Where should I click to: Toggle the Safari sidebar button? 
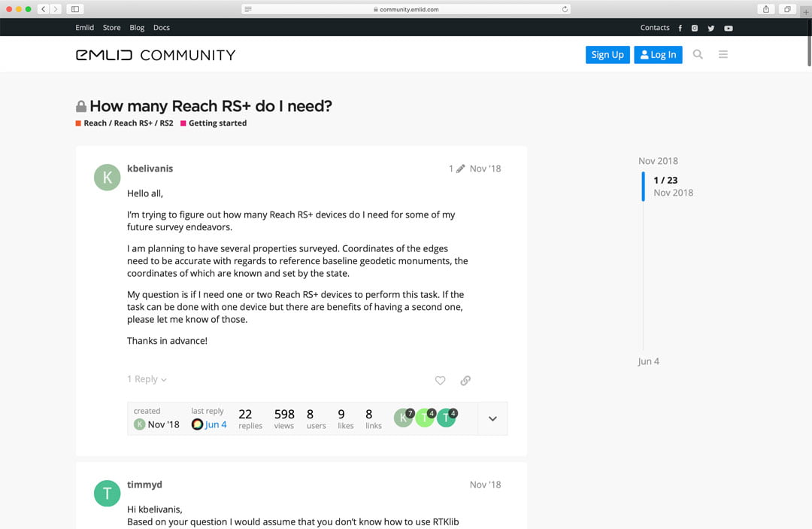pyautogui.click(x=75, y=9)
